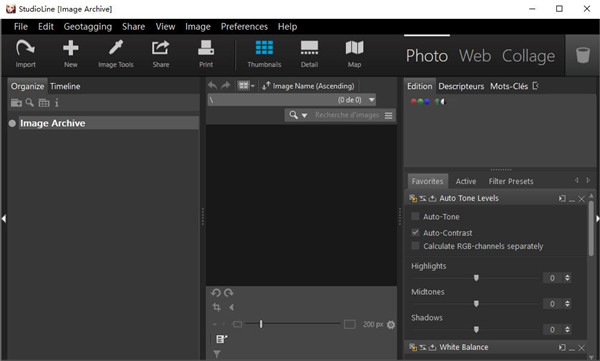
Task: Click the Import toolbar icon
Action: tap(25, 54)
